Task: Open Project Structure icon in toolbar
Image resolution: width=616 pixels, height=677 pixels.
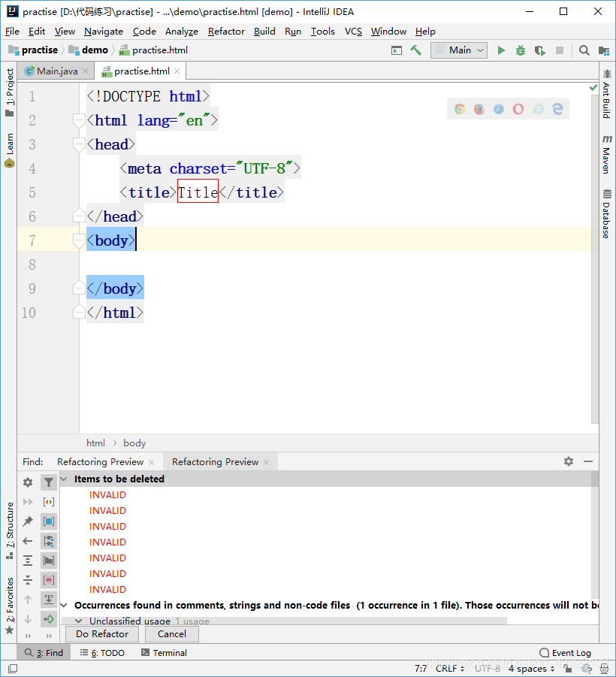Action: 604,50
